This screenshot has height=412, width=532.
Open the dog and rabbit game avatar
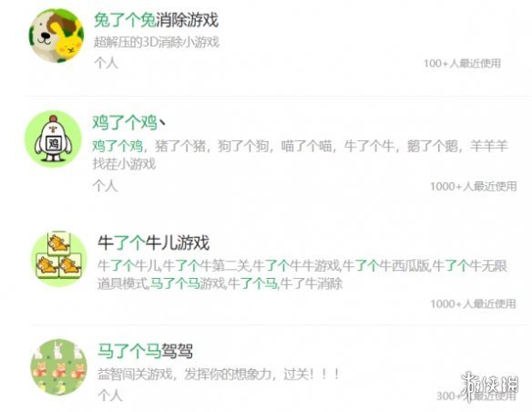56,36
